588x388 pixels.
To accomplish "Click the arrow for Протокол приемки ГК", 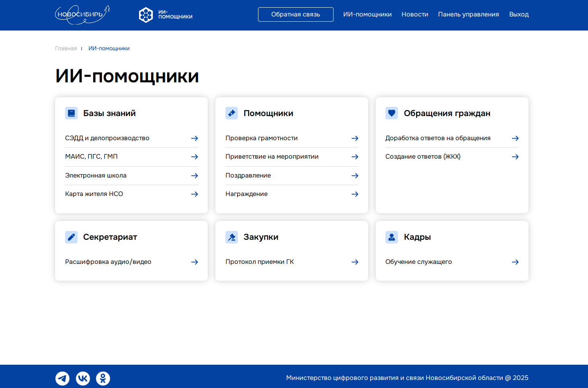I will [355, 262].
